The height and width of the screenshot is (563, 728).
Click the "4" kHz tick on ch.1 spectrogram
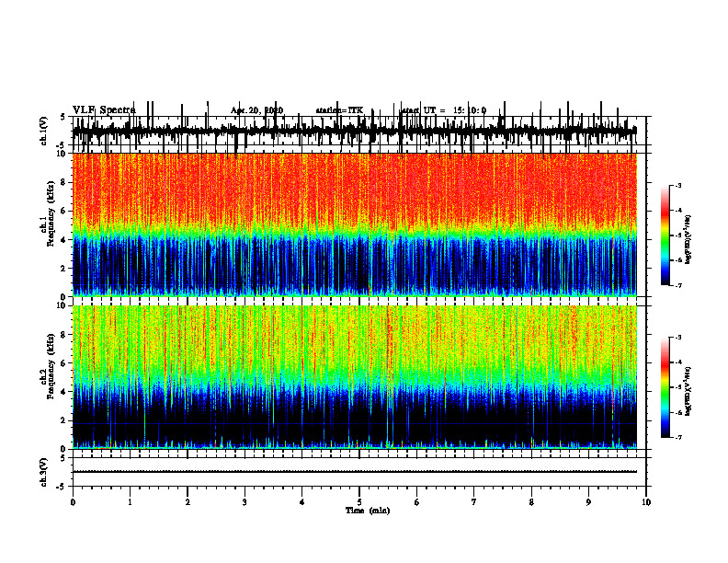pos(63,240)
